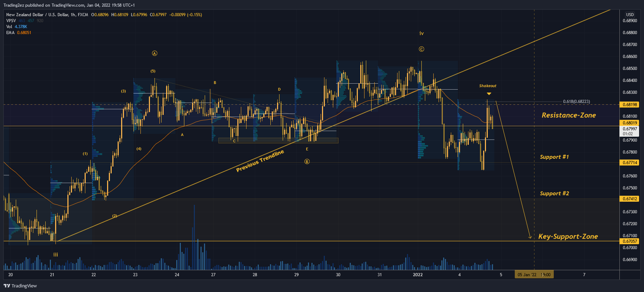This screenshot has width=644, height=292.
Task: Click the 'iv' wave label
Action: [x=421, y=33]
